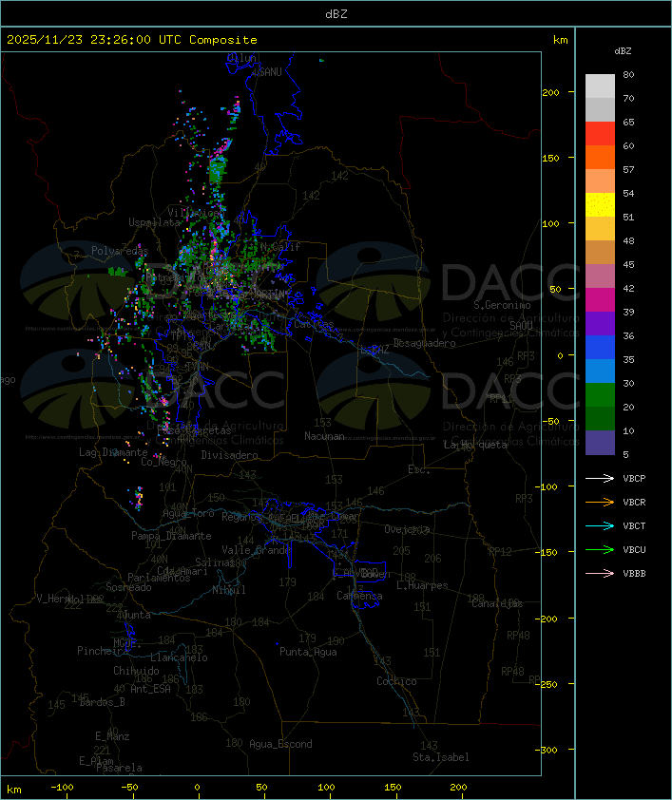Click the dBZ title in the top bar
This screenshot has width=672, height=800.
click(x=336, y=14)
